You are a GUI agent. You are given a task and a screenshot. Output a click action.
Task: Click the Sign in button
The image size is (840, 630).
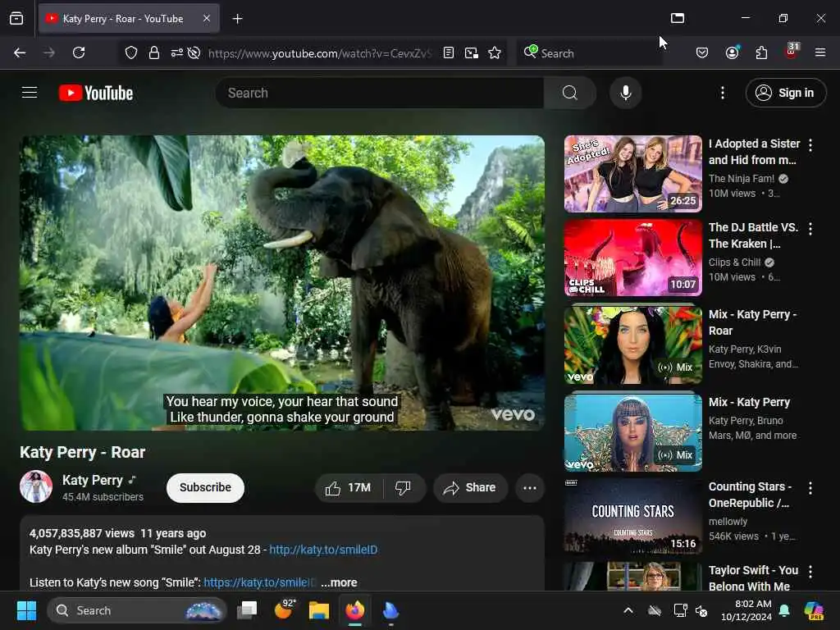tap(785, 93)
